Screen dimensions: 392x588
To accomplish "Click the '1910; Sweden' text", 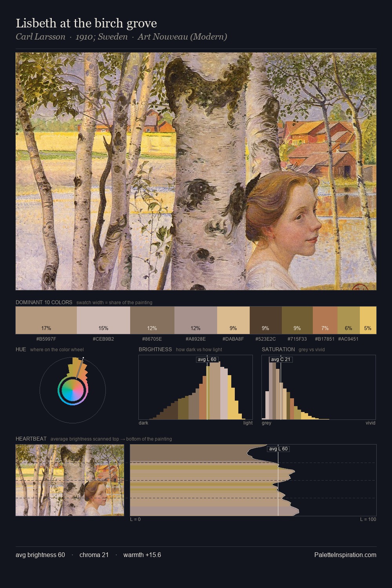I will coord(102,37).
